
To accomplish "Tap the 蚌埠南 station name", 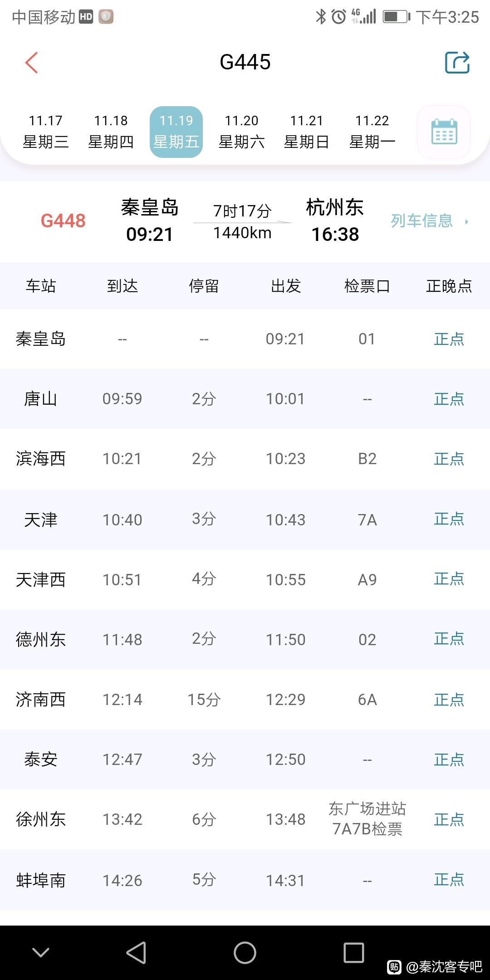I will point(41,880).
